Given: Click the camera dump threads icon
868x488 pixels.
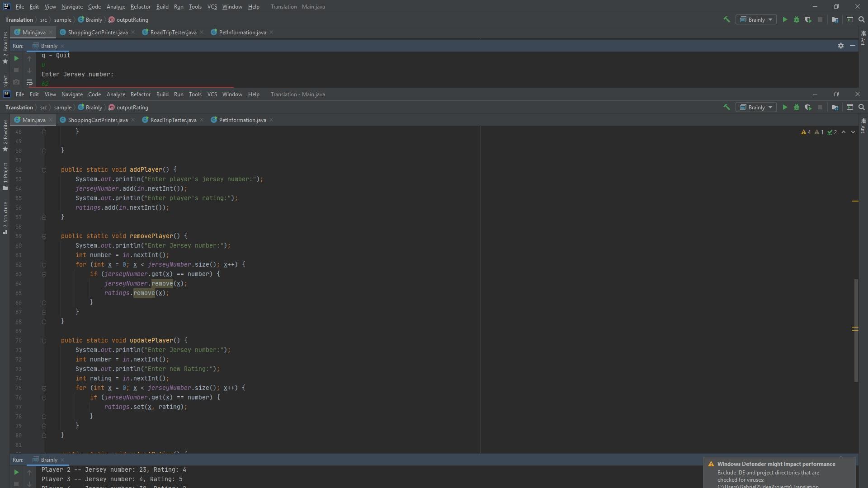Looking at the screenshot, I should (16, 82).
